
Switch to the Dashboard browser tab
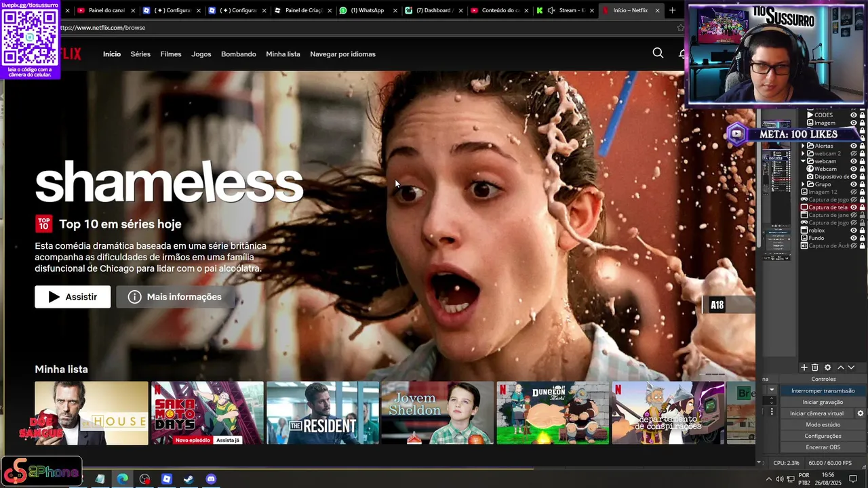pos(434,10)
